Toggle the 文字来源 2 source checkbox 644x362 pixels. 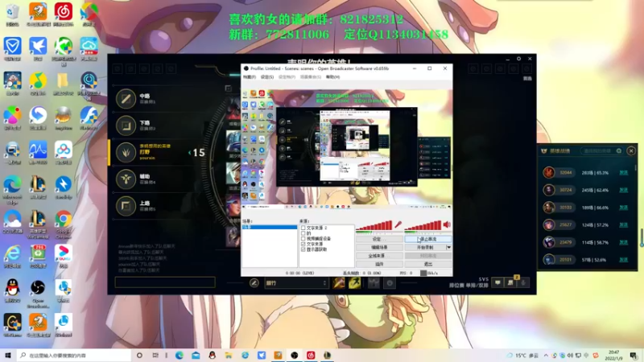pos(303,228)
